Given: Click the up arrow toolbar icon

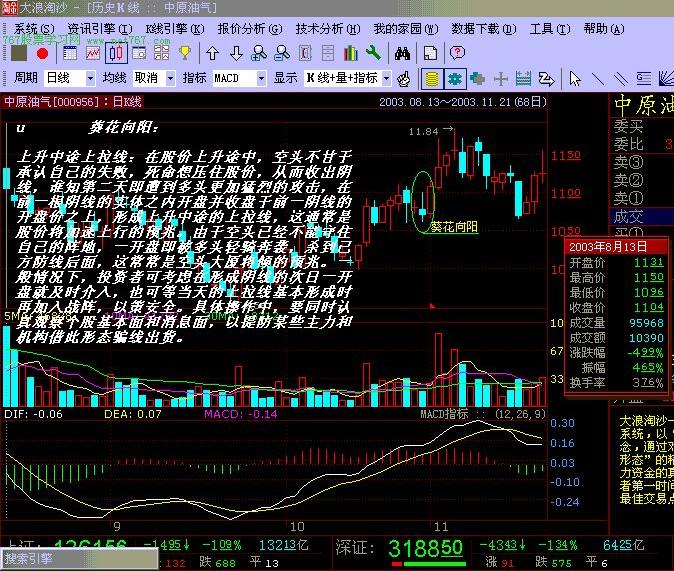Looking at the screenshot, I should pyautogui.click(x=212, y=53).
